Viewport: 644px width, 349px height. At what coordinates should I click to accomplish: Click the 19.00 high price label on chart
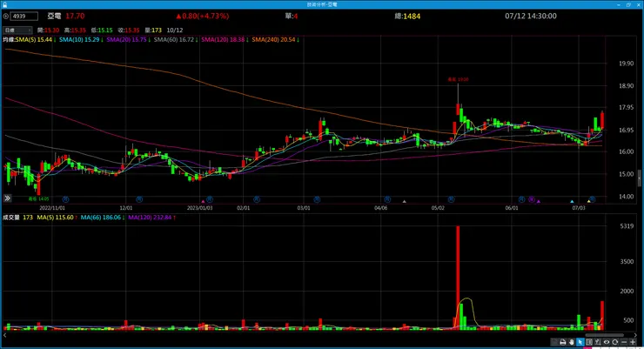coord(458,79)
